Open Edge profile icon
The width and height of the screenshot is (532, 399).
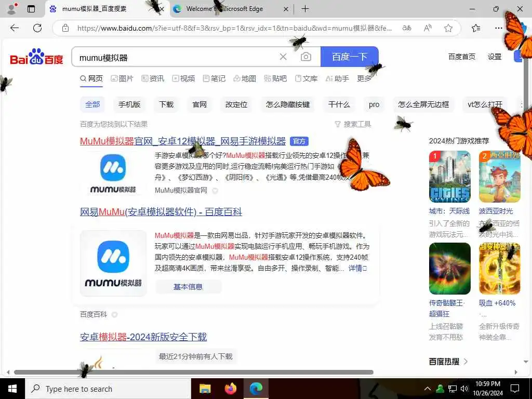12,9
